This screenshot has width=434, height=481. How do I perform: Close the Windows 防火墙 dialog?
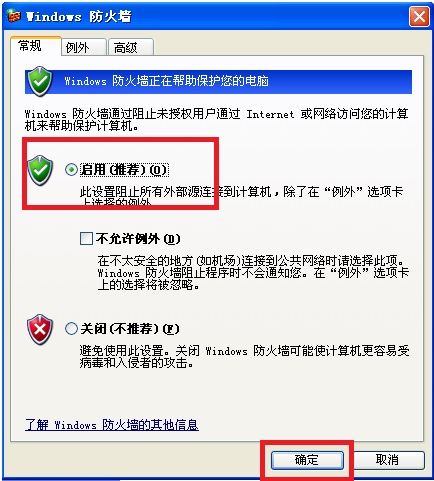tap(419, 16)
